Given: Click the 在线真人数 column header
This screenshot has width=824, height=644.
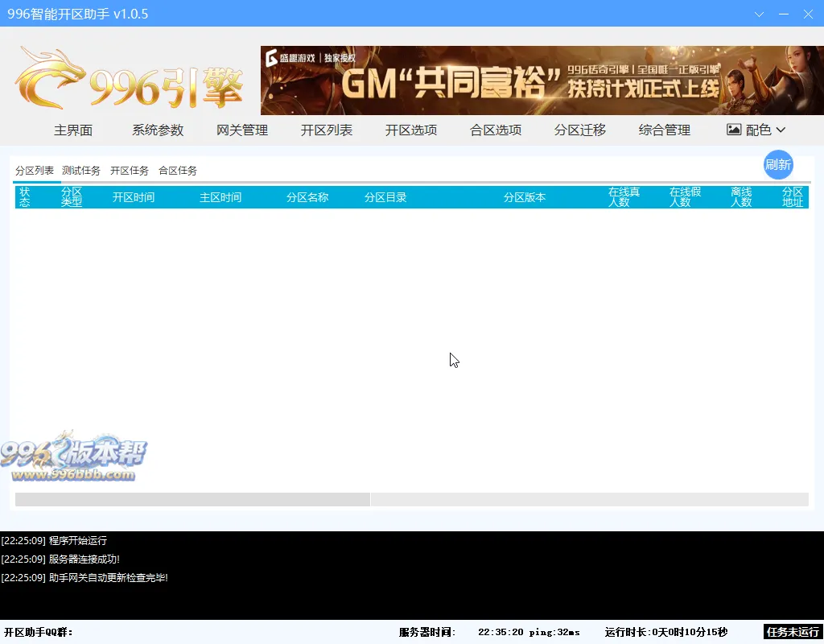Looking at the screenshot, I should (624, 197).
